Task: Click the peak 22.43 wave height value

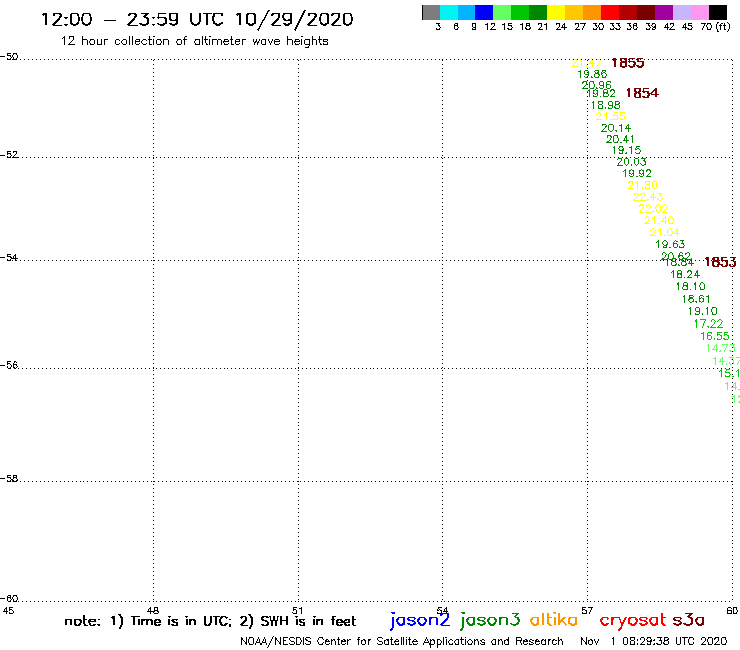Action: click(x=648, y=197)
